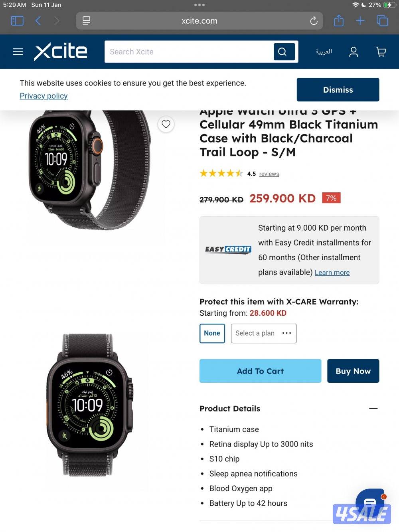Open the Privacy policy link

[x=44, y=96]
